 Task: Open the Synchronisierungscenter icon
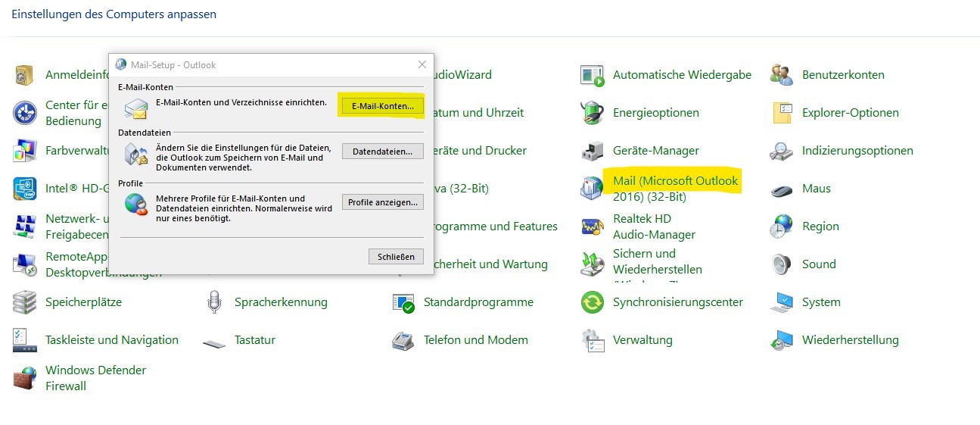(593, 302)
